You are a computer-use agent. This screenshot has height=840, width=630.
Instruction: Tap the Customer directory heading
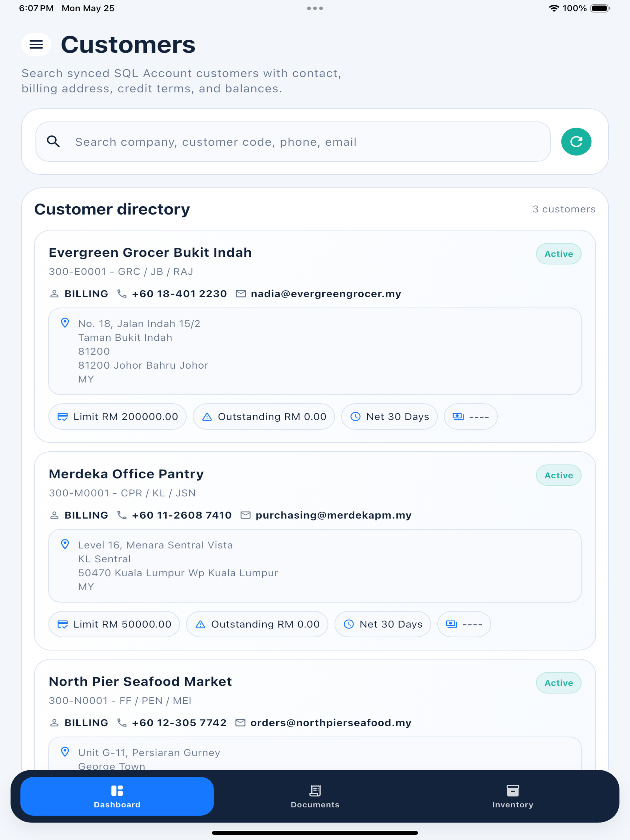112,209
